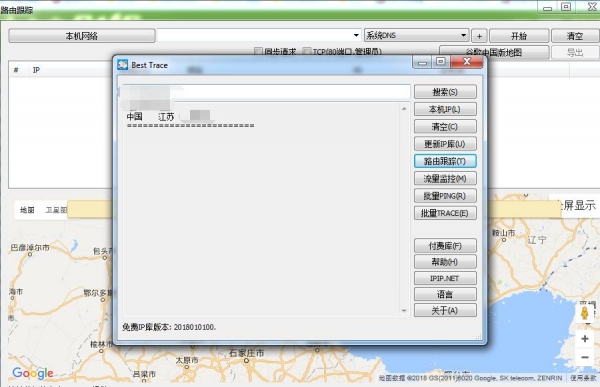Image resolution: width=600 pixels, height=387 pixels.
Task: Click 石家庄市 label on the map
Action: [246, 353]
